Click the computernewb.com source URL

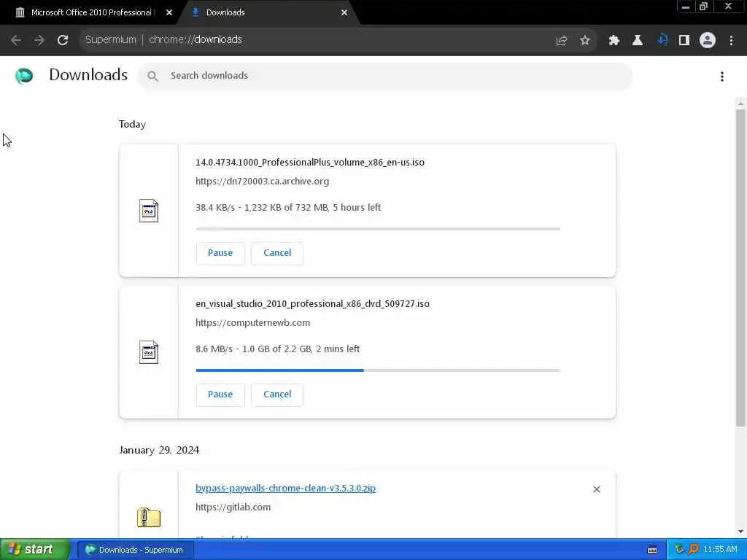(252, 322)
